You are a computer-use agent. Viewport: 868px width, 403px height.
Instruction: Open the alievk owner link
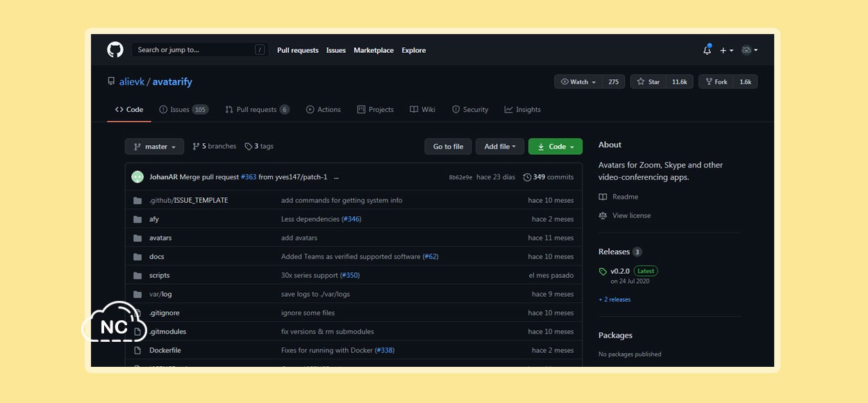click(x=131, y=82)
